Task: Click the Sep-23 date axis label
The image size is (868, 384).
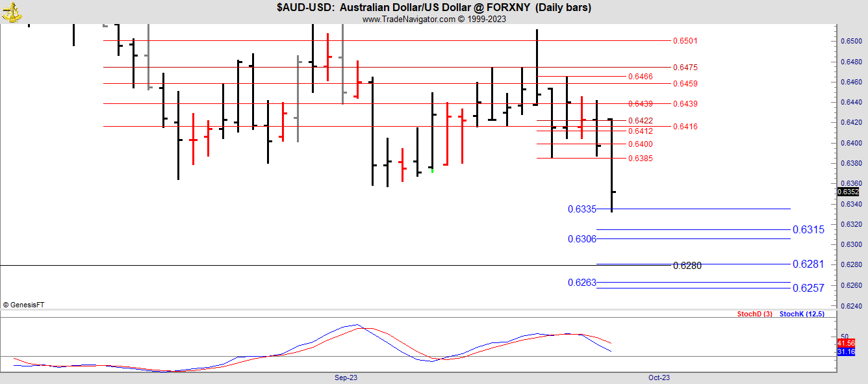Action: (x=346, y=378)
